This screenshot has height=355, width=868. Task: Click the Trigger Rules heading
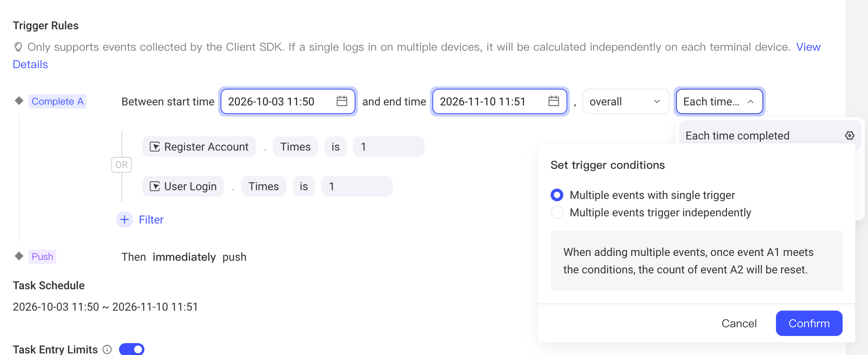click(46, 25)
